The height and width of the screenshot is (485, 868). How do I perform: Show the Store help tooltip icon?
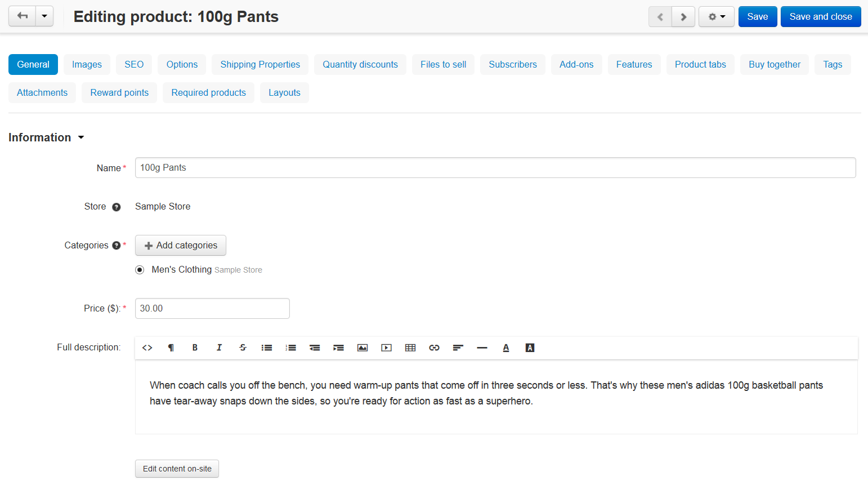pyautogui.click(x=117, y=207)
